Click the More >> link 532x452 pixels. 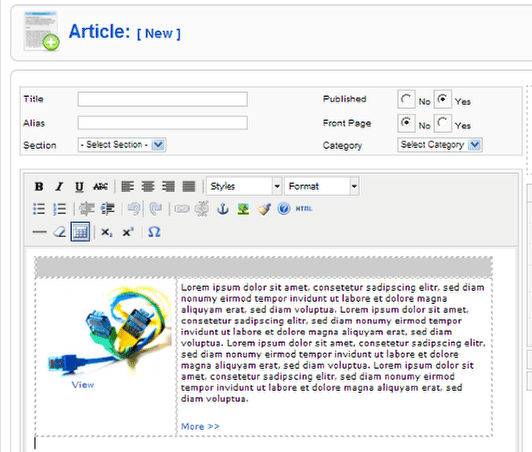(x=200, y=426)
